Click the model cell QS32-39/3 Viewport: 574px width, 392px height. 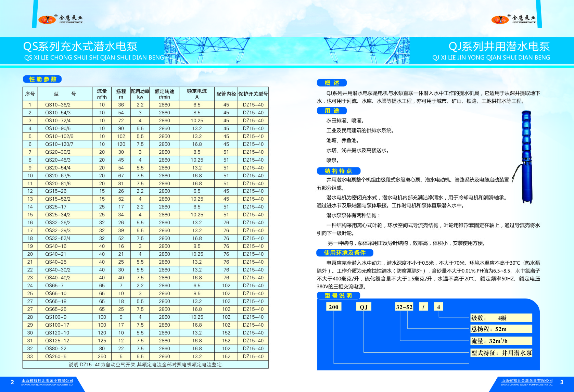(x=65, y=230)
